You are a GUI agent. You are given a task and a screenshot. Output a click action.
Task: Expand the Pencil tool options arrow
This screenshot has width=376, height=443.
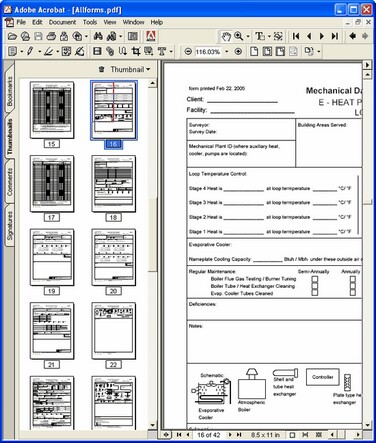[39, 52]
